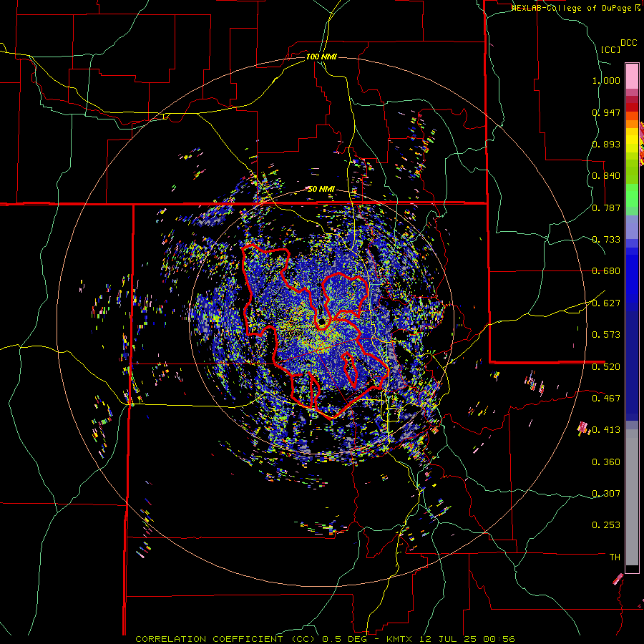
Task: Click the 1.000 value on the legend
Action: pyautogui.click(x=606, y=80)
